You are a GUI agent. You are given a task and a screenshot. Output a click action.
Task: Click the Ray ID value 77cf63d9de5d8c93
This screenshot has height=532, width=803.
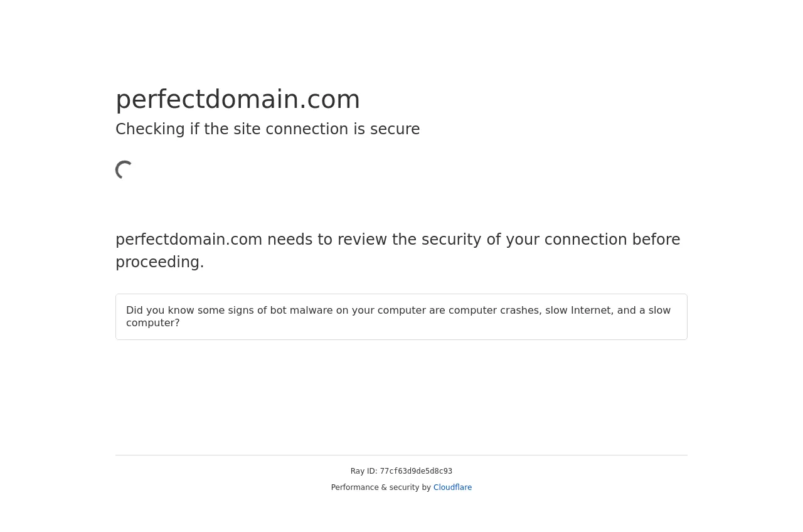416,471
